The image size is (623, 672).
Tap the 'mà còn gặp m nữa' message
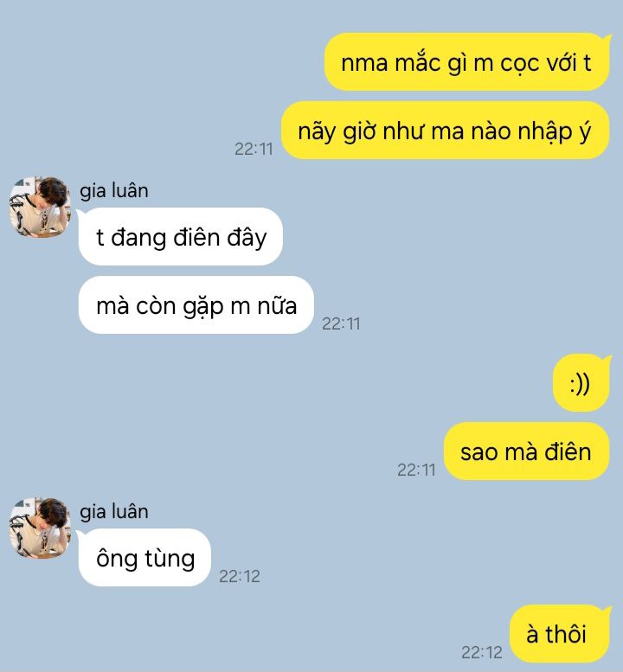tap(196, 305)
